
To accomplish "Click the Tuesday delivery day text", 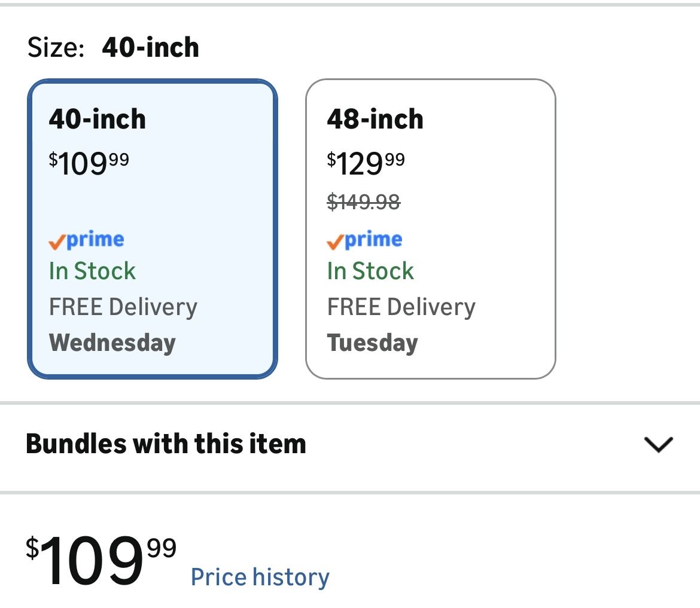I will pos(372,343).
